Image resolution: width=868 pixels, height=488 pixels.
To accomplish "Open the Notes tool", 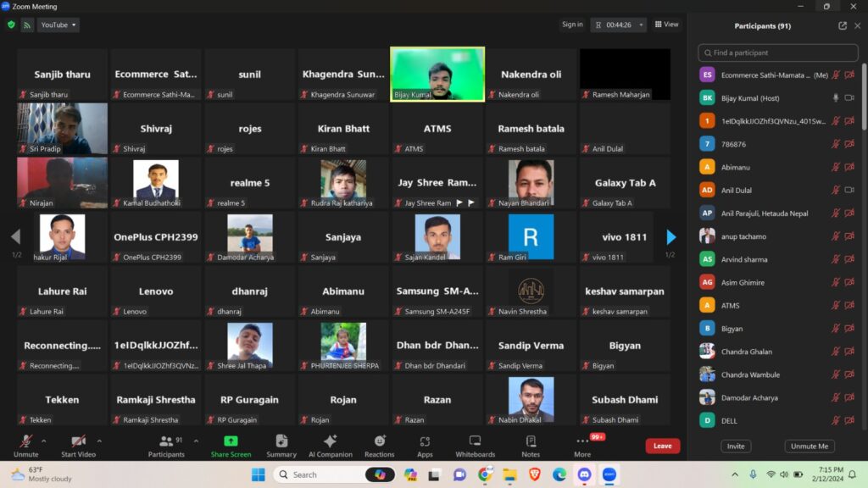I will click(531, 446).
